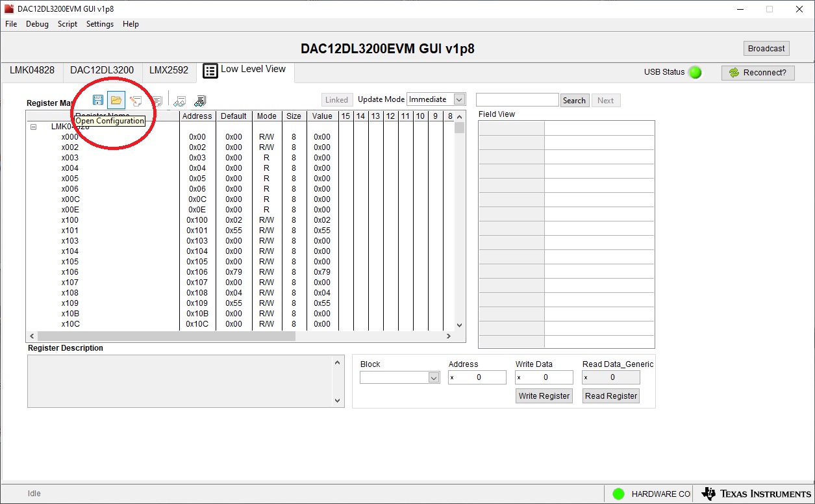Open the Debug menu
815x504 pixels.
[37, 24]
